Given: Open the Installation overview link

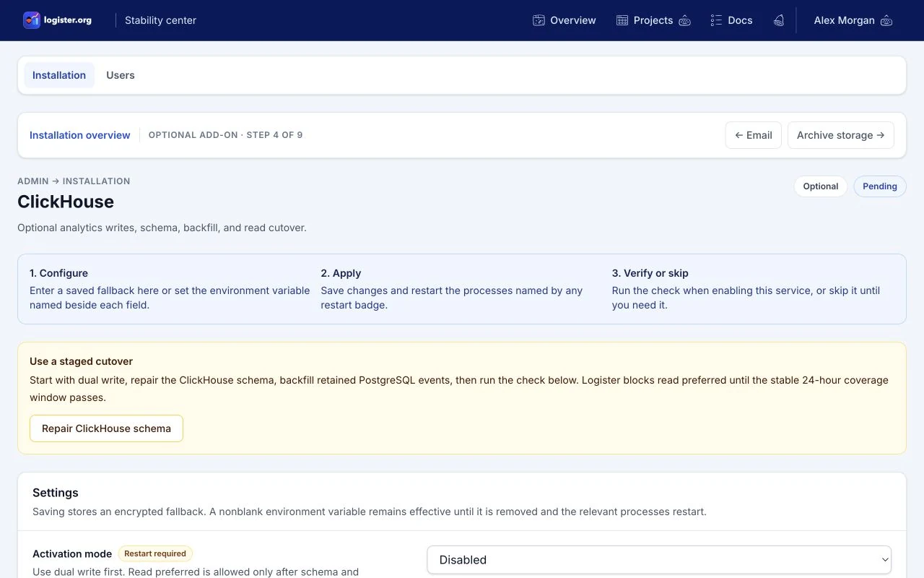Looking at the screenshot, I should pyautogui.click(x=80, y=135).
